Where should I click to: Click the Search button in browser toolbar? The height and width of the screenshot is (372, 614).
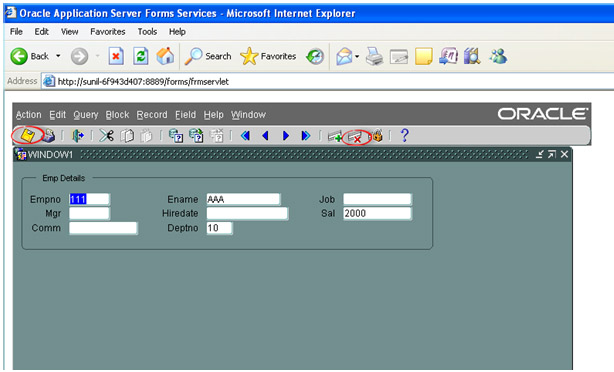[x=208, y=56]
